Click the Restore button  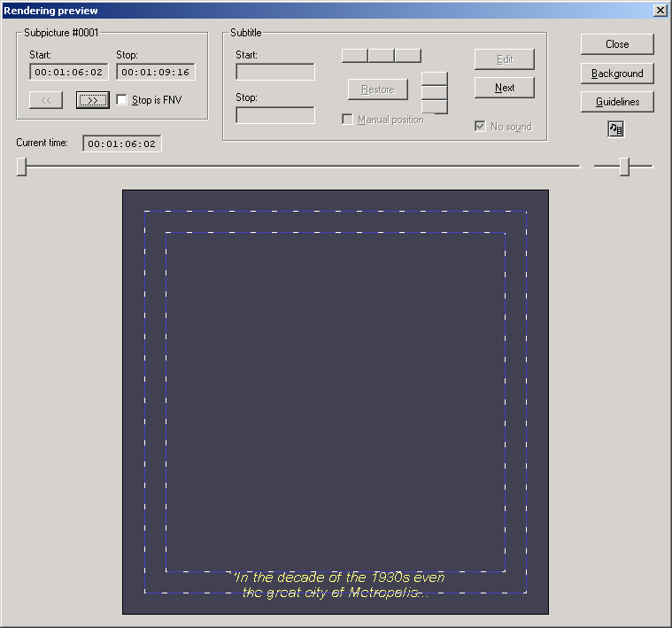(x=378, y=89)
